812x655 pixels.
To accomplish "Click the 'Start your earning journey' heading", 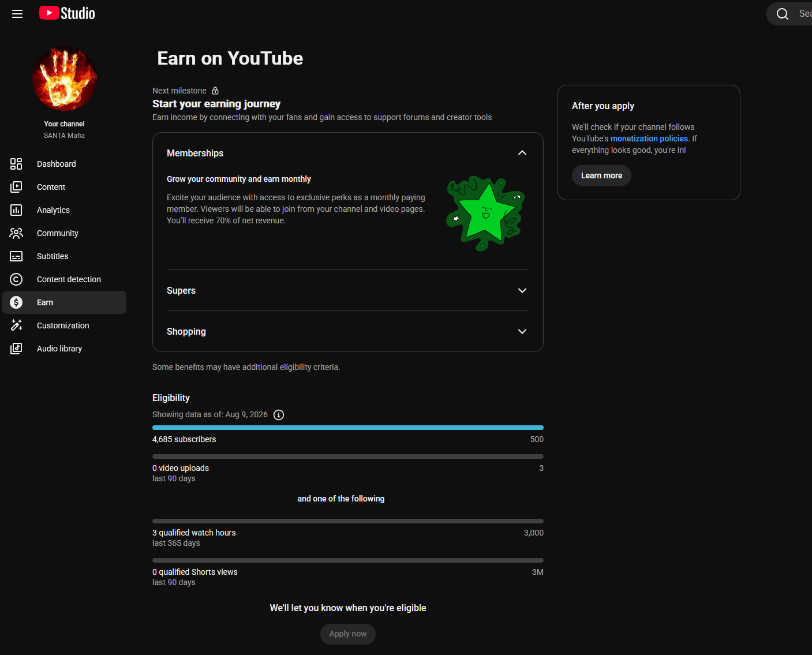I will point(216,104).
